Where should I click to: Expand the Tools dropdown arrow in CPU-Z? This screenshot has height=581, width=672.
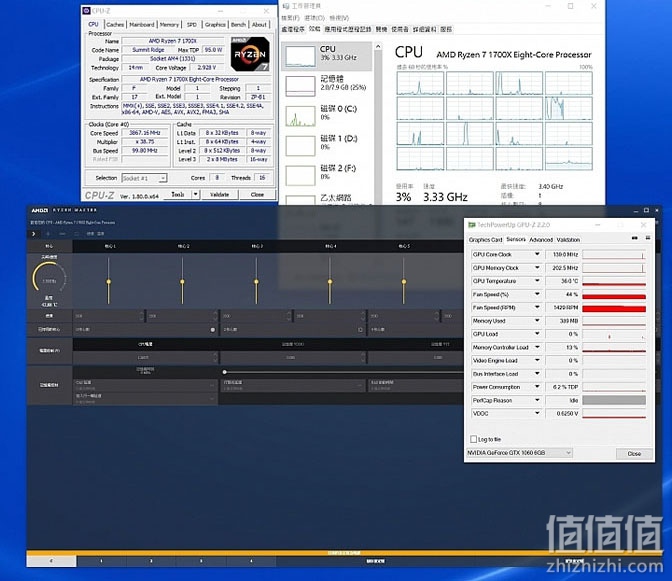(x=195, y=195)
